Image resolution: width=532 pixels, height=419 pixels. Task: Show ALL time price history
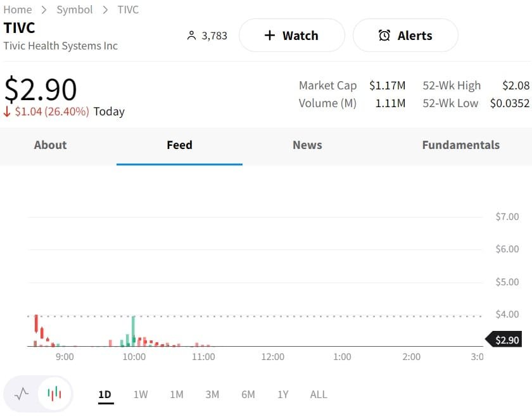tap(319, 394)
